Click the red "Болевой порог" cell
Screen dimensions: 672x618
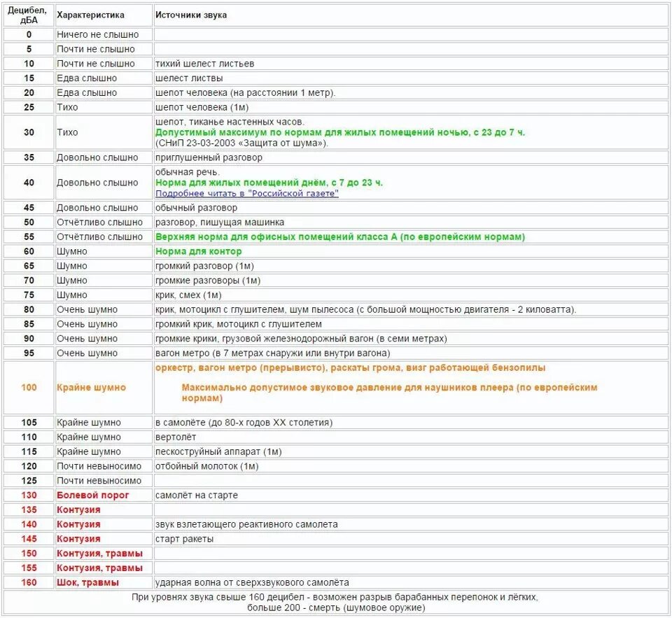pyautogui.click(x=104, y=496)
